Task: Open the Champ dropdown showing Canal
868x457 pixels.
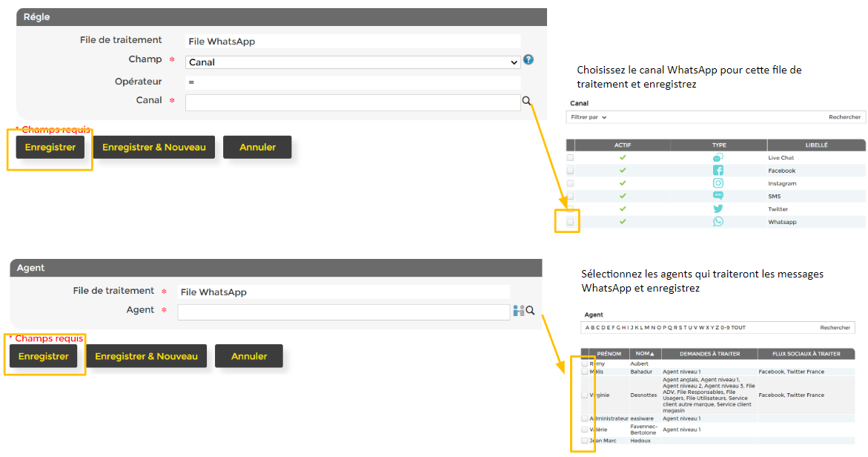Action: point(353,62)
